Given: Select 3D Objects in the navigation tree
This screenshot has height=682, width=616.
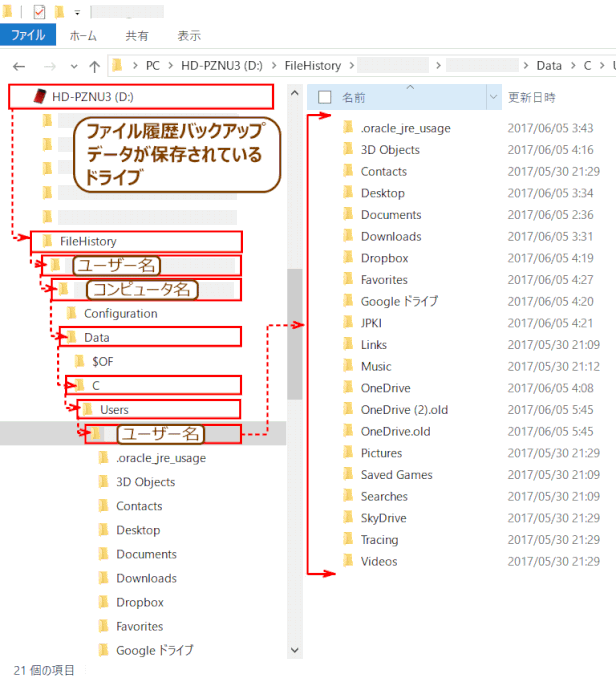Looking at the screenshot, I should [x=145, y=482].
